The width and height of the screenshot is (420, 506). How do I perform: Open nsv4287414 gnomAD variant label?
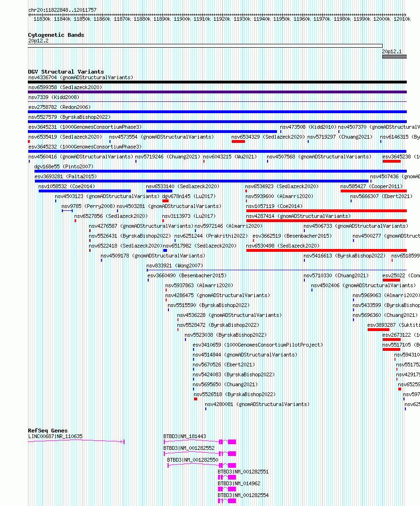pos(298,216)
